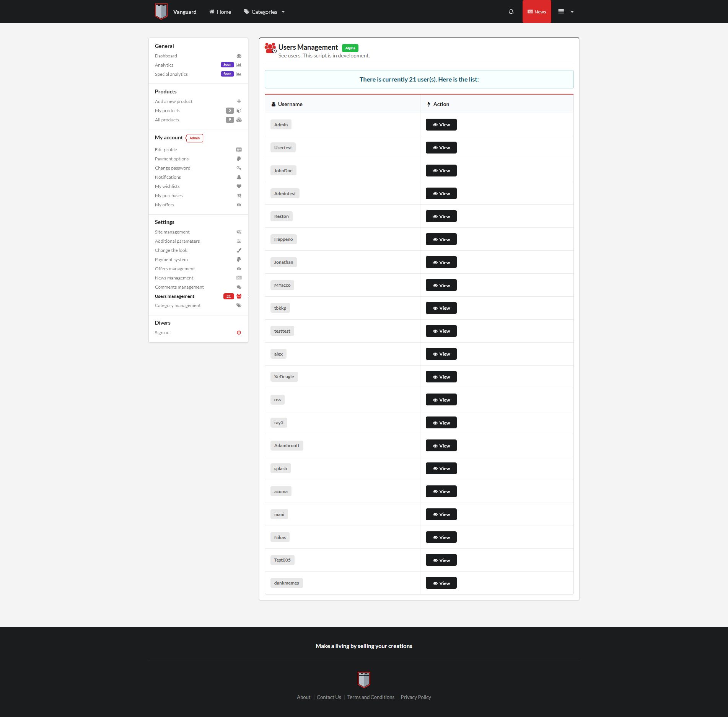Click the ray5 username tag
728x717 pixels.
279,423
